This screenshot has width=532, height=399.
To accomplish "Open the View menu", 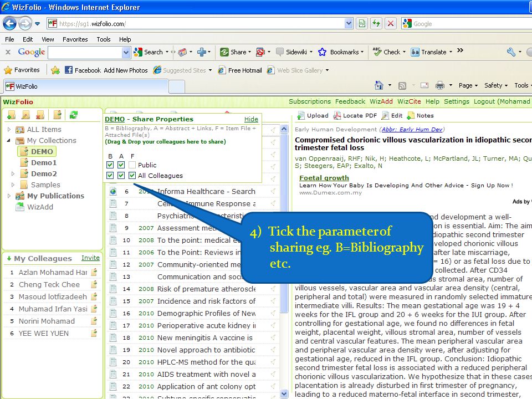I will point(48,39).
